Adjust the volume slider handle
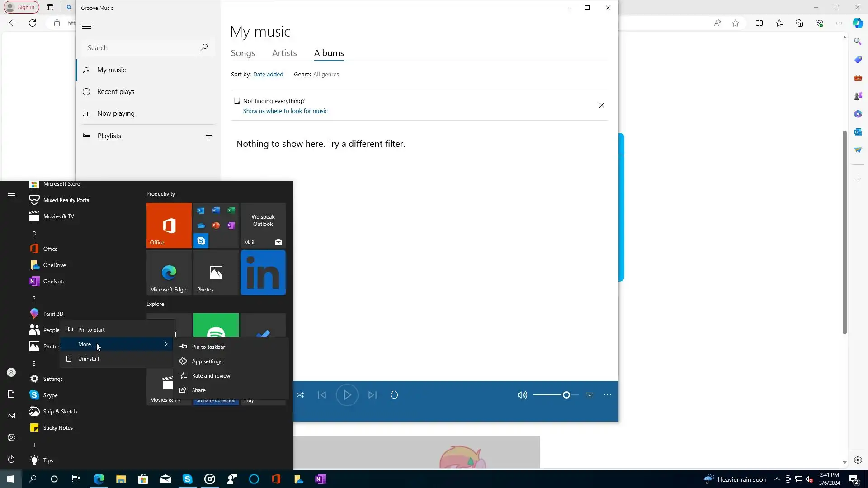 pos(566,395)
